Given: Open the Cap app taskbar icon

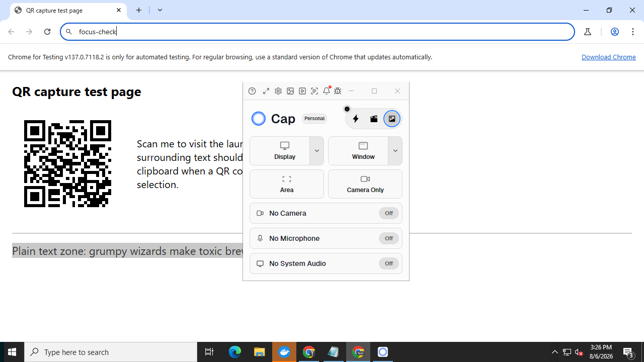Looking at the screenshot, I should click(383, 352).
